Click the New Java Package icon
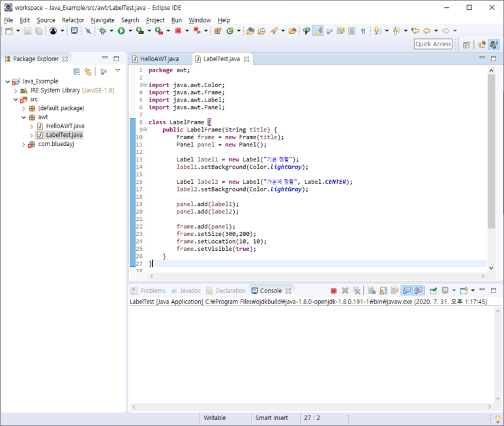 (218, 31)
